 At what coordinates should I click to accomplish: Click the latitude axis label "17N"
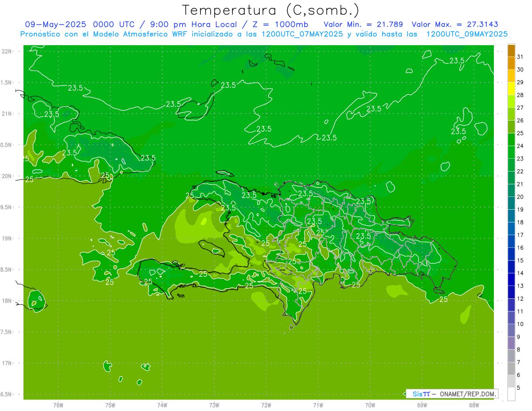click(x=7, y=363)
